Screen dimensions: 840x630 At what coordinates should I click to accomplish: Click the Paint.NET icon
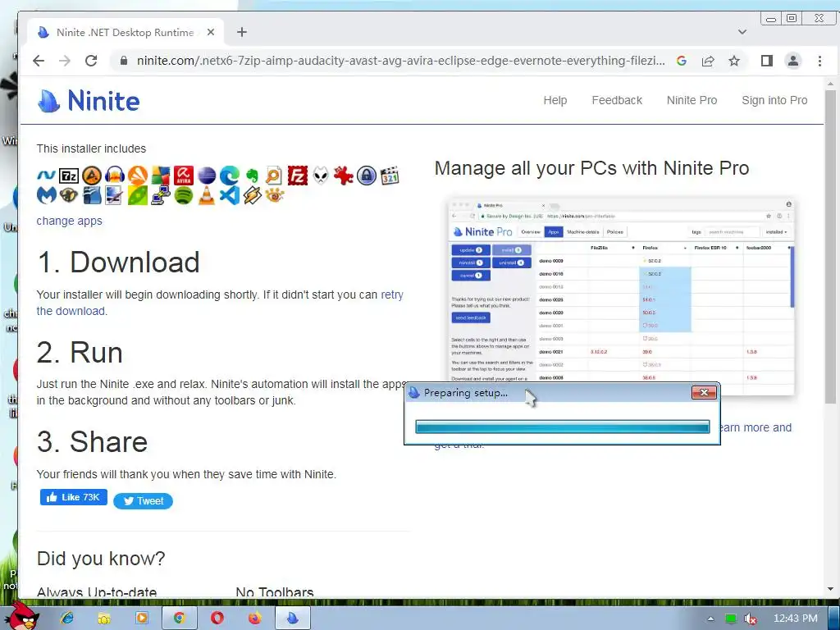(x=115, y=195)
